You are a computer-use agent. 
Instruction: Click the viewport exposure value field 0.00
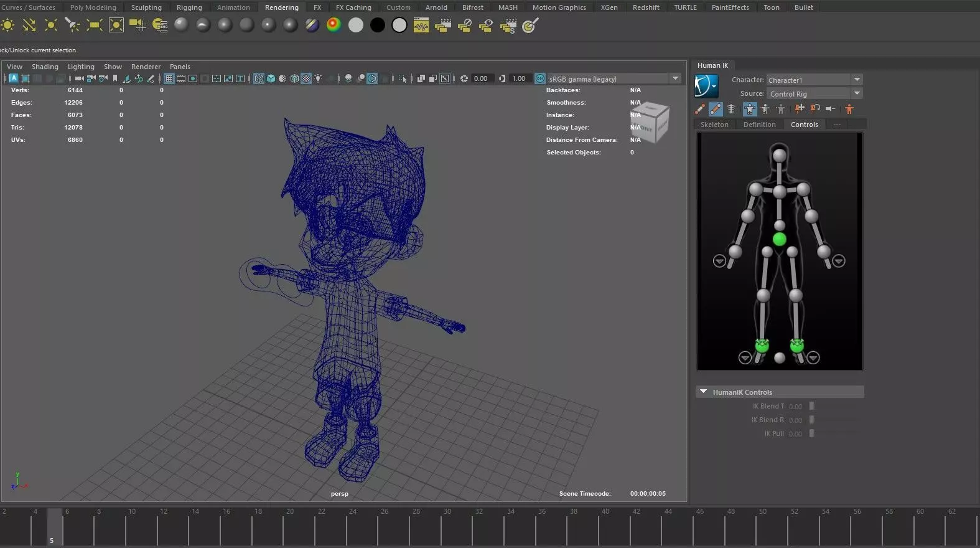tap(481, 78)
